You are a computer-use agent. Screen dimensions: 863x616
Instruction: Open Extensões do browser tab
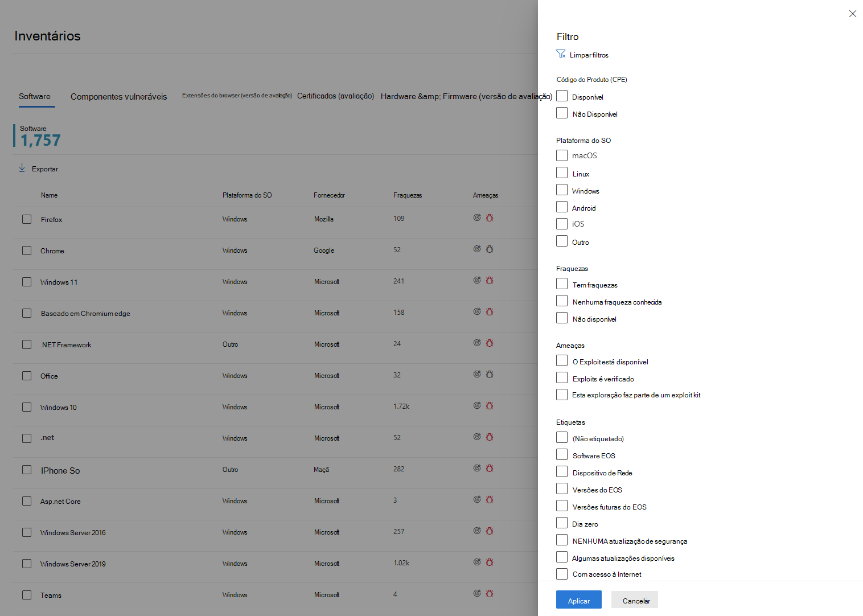(237, 96)
